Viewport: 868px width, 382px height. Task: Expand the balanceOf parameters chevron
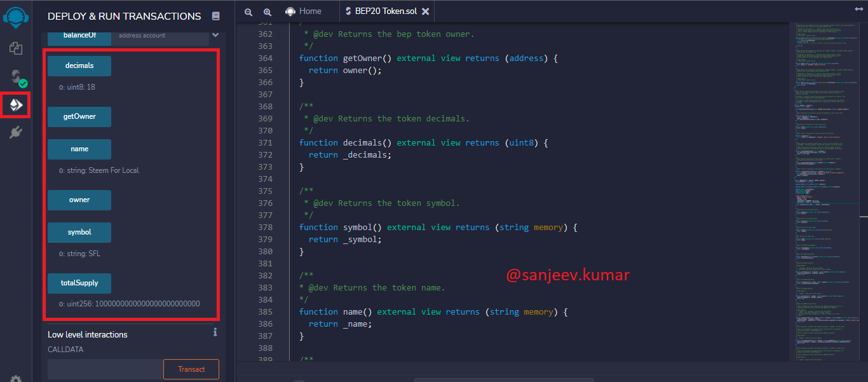(x=215, y=35)
